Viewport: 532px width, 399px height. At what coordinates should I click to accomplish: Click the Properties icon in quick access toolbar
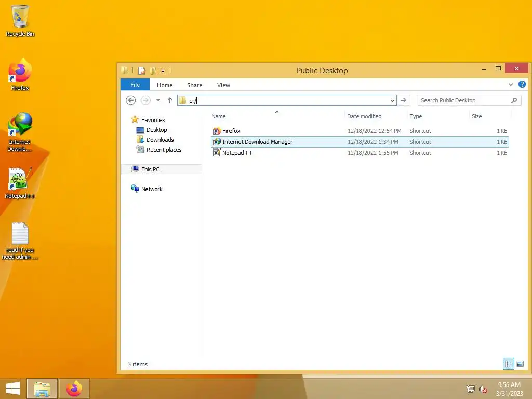(x=141, y=71)
